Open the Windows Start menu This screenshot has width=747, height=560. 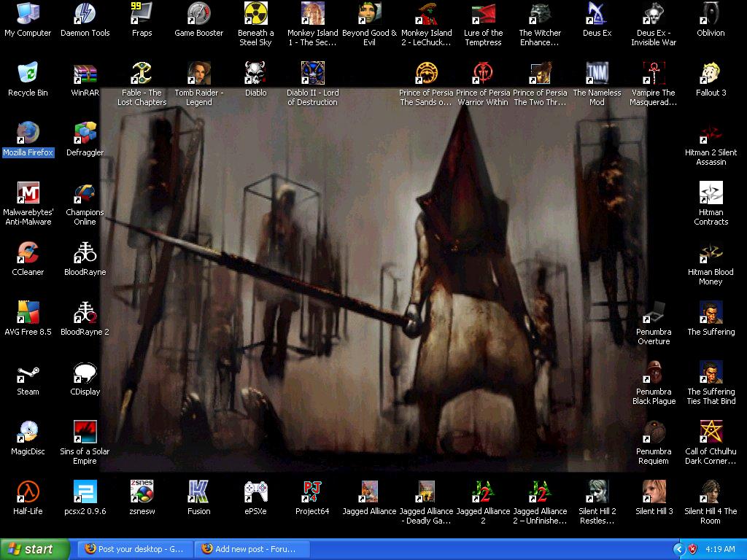[x=35, y=549]
